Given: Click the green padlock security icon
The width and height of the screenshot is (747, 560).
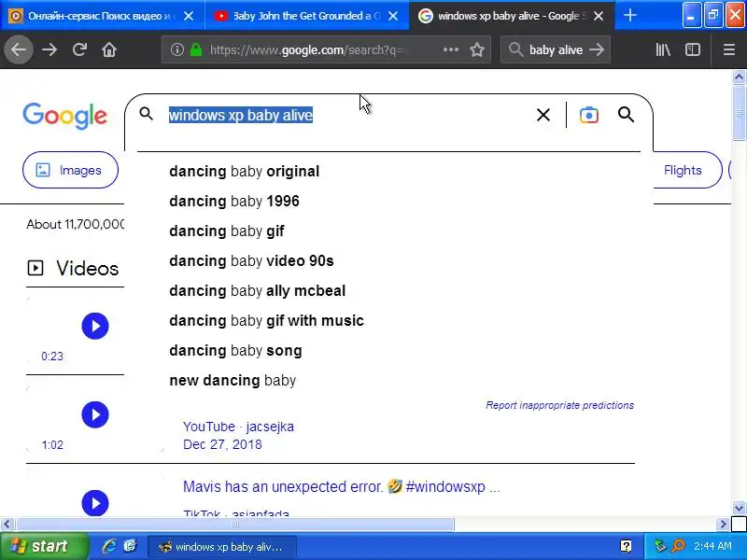Looking at the screenshot, I should [x=196, y=49].
